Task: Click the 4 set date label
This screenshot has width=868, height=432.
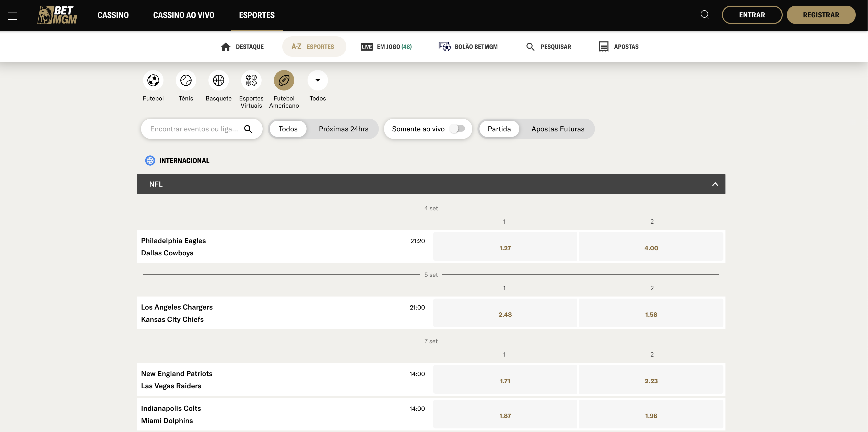Action: click(x=431, y=208)
